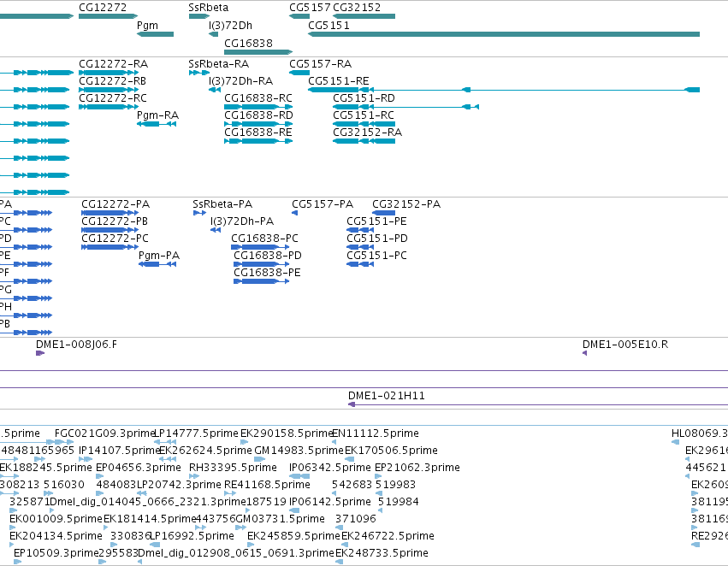Click the Pgm gene label
The height and width of the screenshot is (566, 728).
(148, 26)
